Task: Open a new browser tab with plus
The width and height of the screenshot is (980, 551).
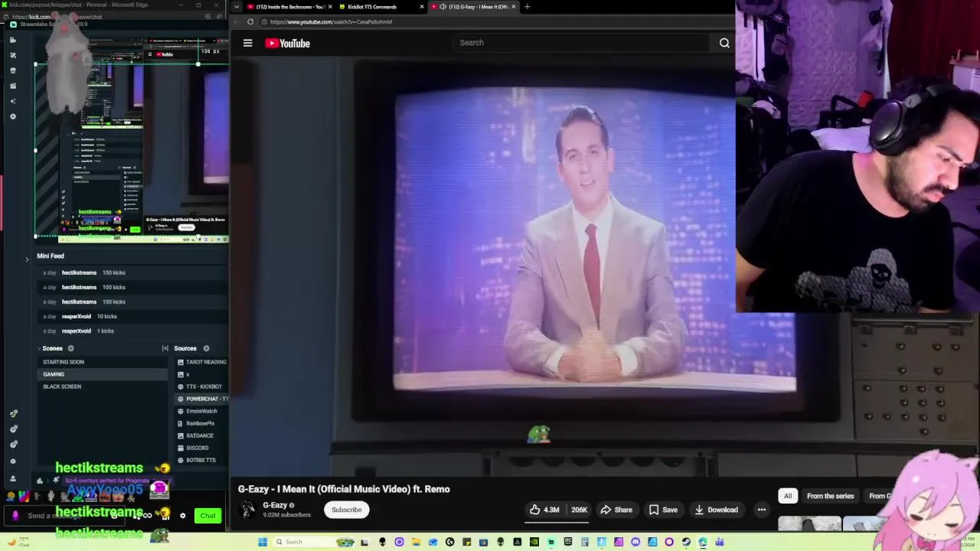Action: (x=527, y=7)
